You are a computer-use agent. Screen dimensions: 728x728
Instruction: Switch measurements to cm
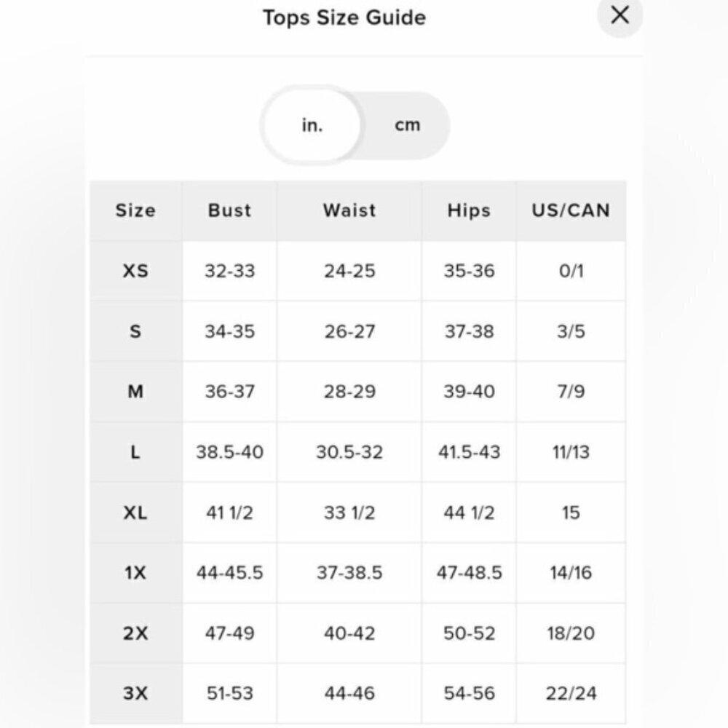(407, 125)
